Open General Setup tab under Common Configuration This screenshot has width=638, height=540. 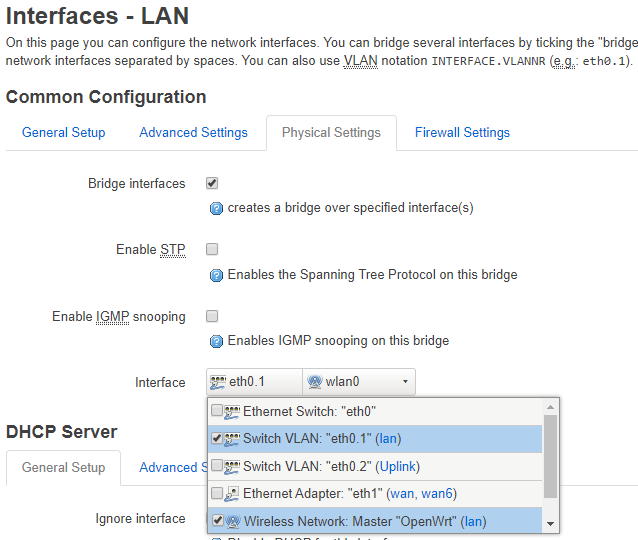click(x=63, y=132)
